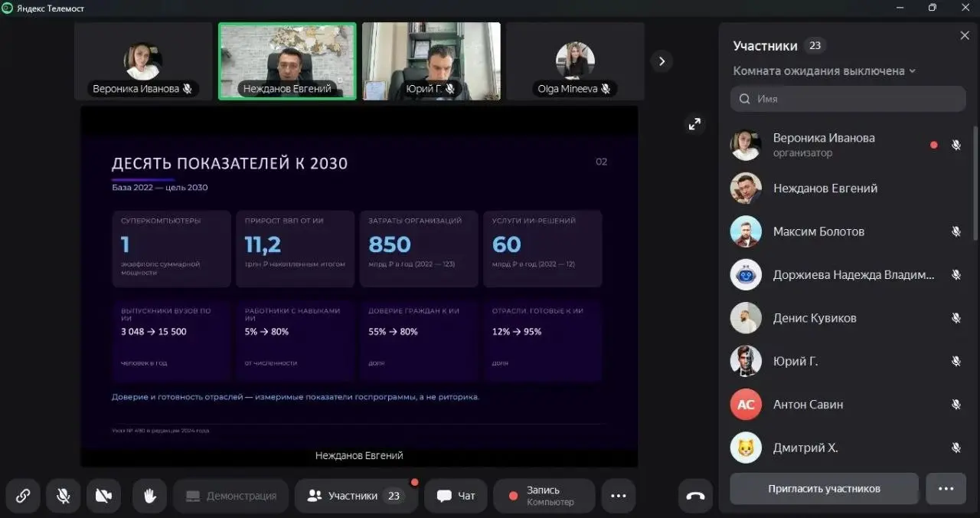The image size is (980, 518).
Task: Toggle your camera in the bottom toolbar
Action: tap(103, 496)
